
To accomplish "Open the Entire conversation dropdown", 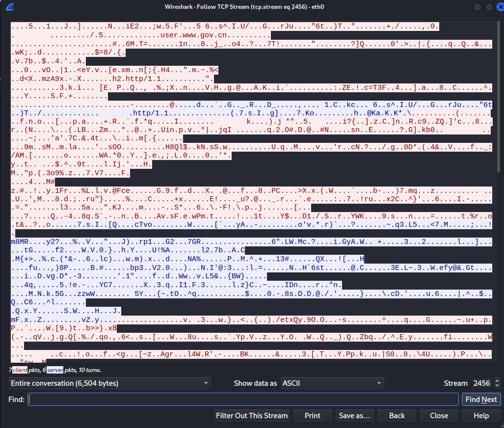I will click(109, 383).
